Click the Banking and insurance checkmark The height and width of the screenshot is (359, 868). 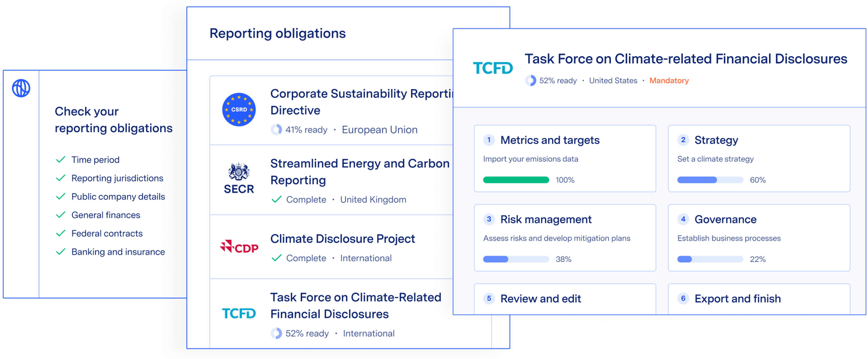point(61,252)
